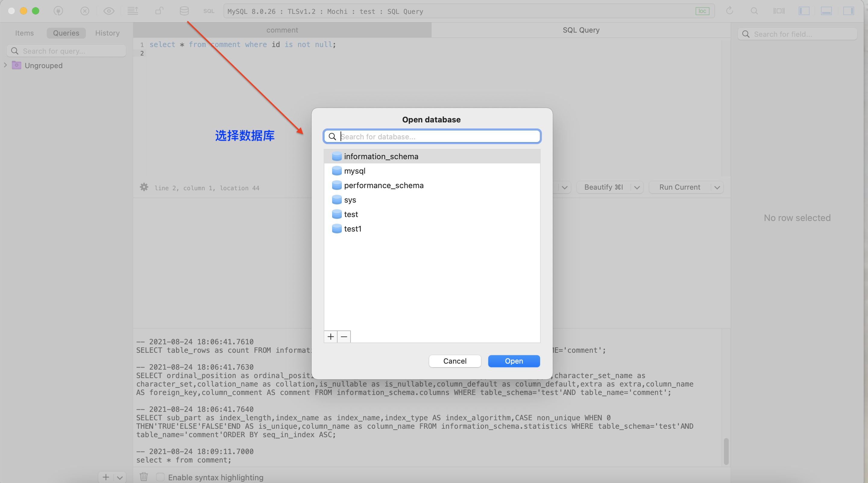The height and width of the screenshot is (483, 868).
Task: Open the Beautify options dropdown
Action: click(x=636, y=187)
